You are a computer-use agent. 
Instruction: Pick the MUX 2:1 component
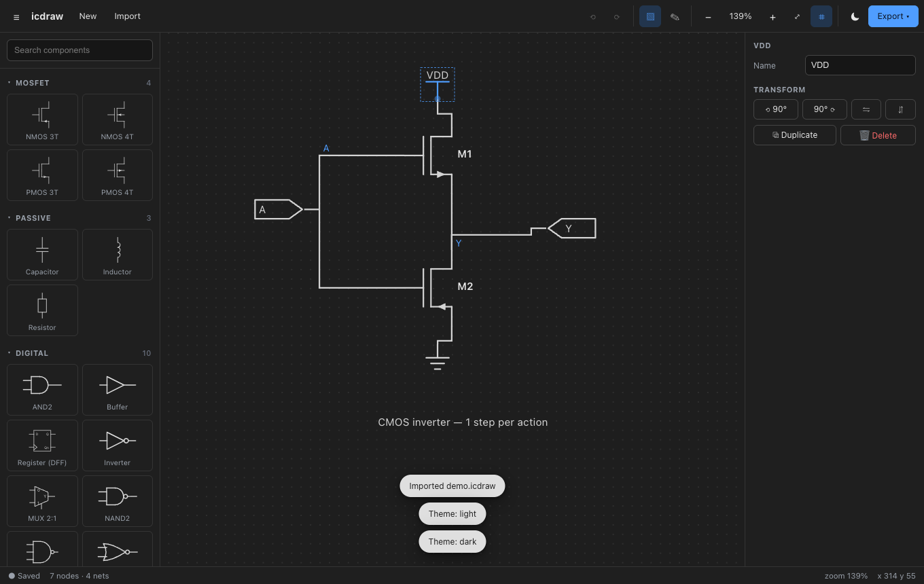click(42, 501)
